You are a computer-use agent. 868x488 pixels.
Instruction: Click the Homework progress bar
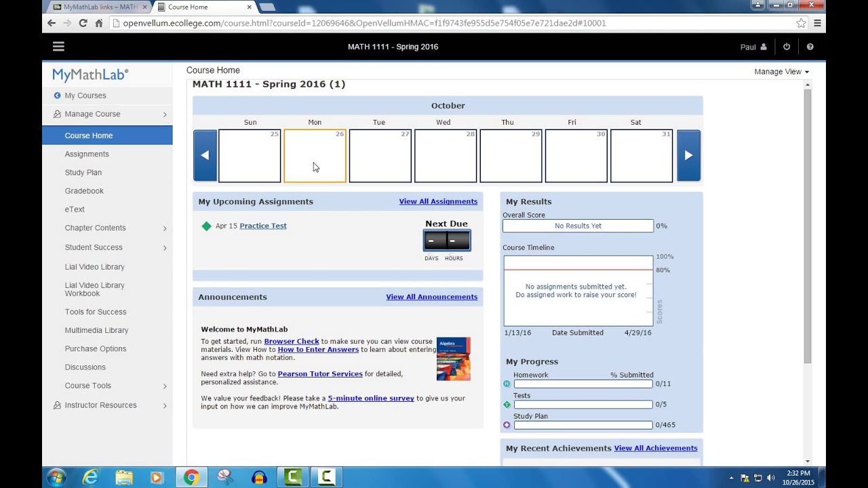583,384
